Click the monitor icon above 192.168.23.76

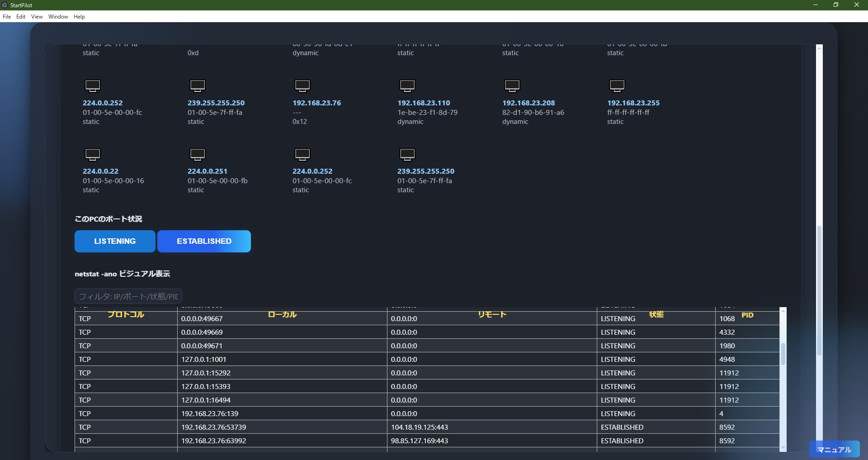click(303, 85)
